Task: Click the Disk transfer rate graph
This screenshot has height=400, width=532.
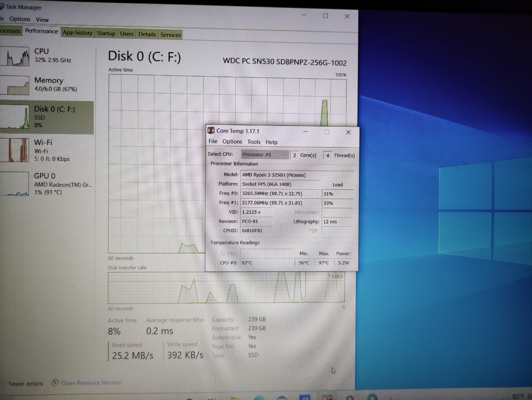Action: (x=226, y=288)
